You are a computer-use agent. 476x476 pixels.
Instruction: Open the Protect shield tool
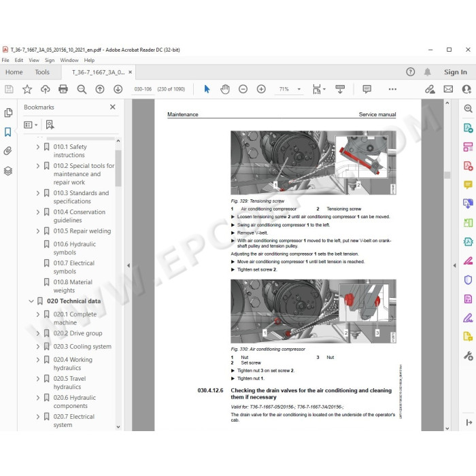(x=468, y=279)
